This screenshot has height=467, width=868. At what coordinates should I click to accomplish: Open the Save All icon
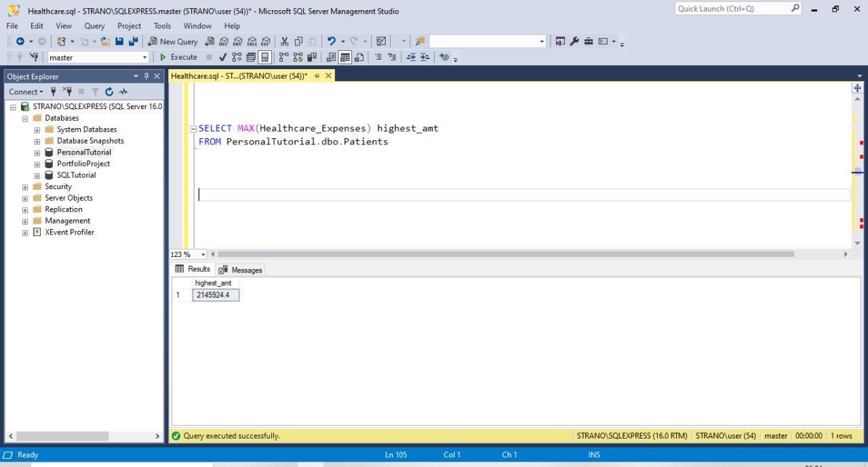point(134,41)
